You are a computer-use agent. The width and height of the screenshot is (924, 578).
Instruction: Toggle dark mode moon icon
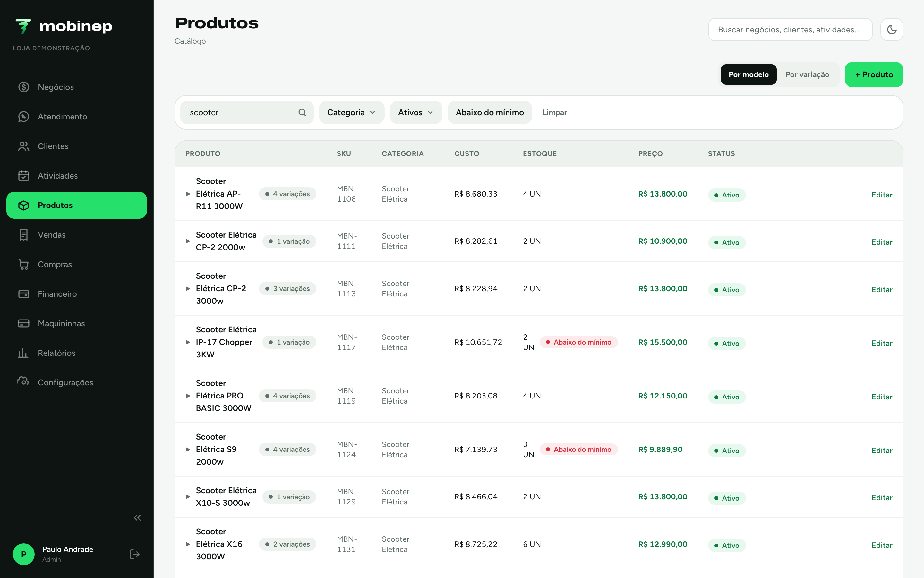click(892, 30)
